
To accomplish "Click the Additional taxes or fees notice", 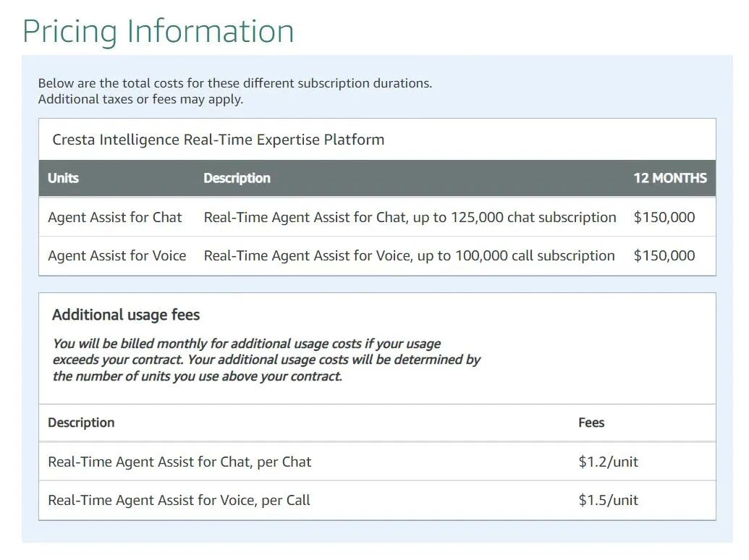I will (140, 99).
